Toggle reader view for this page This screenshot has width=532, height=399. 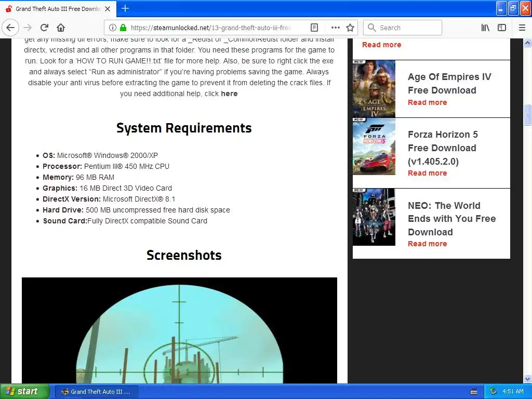[x=314, y=28]
